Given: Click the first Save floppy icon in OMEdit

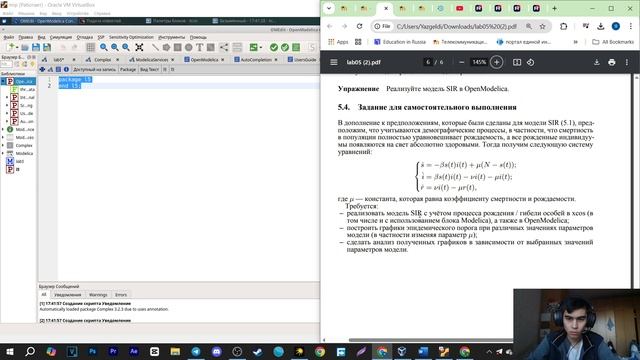Looking at the screenshot, I should tap(36, 47).
